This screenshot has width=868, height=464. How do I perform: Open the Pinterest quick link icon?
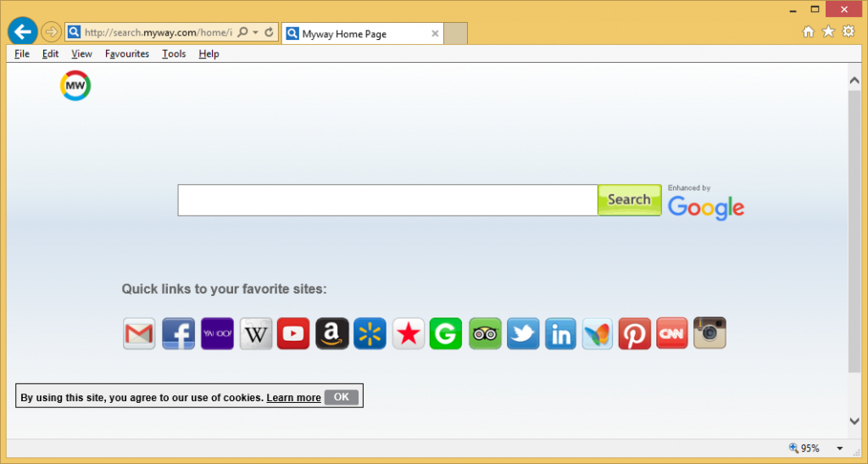[634, 333]
